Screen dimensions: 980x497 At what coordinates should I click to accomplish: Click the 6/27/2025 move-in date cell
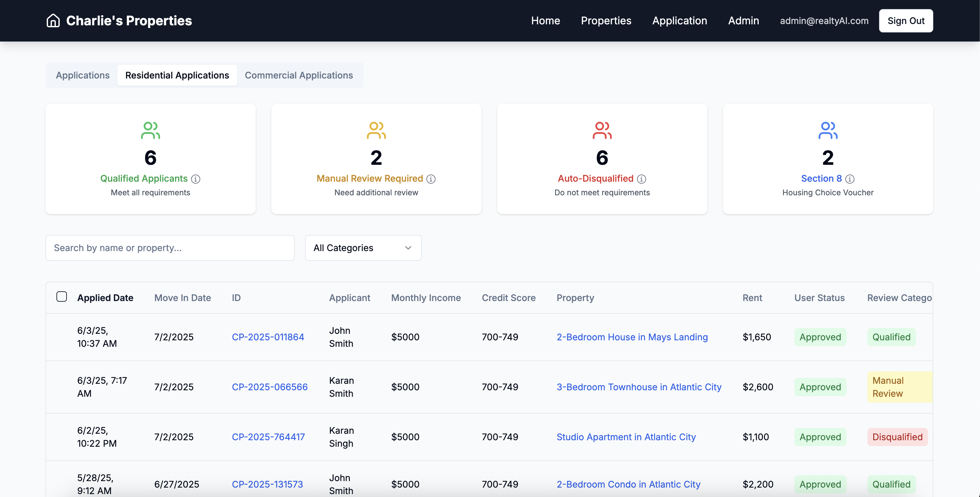click(177, 484)
